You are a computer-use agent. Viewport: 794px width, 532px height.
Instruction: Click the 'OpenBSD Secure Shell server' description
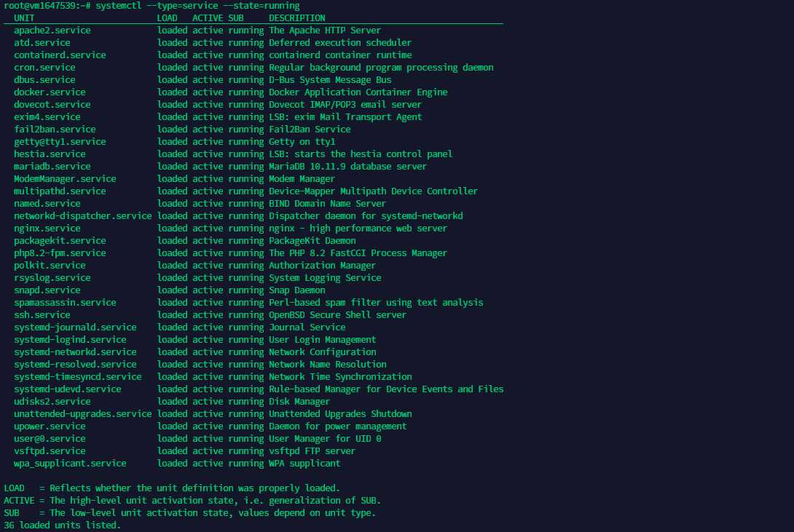pos(337,314)
